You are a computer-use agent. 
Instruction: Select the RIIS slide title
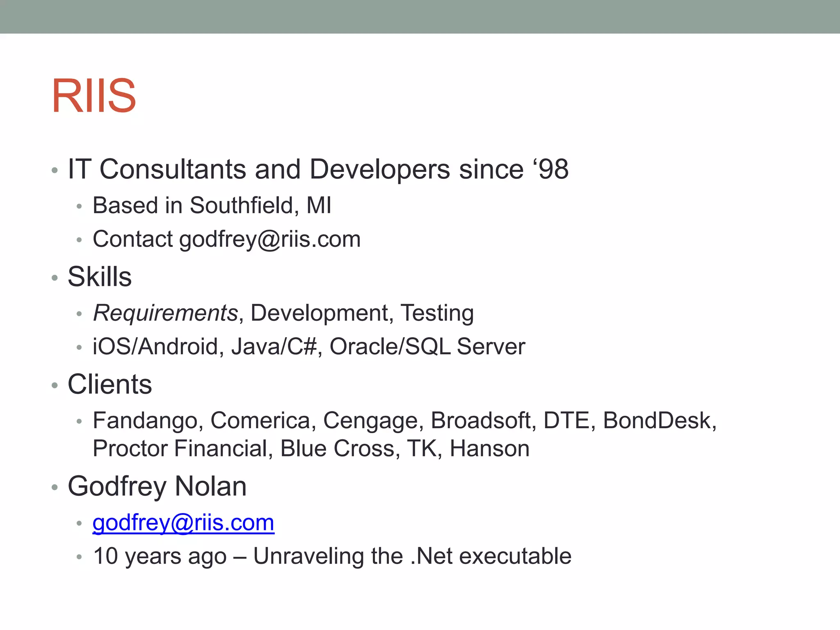point(94,96)
